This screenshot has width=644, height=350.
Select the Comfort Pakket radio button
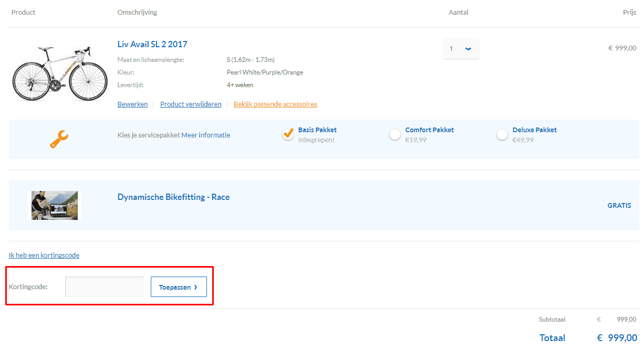click(395, 135)
